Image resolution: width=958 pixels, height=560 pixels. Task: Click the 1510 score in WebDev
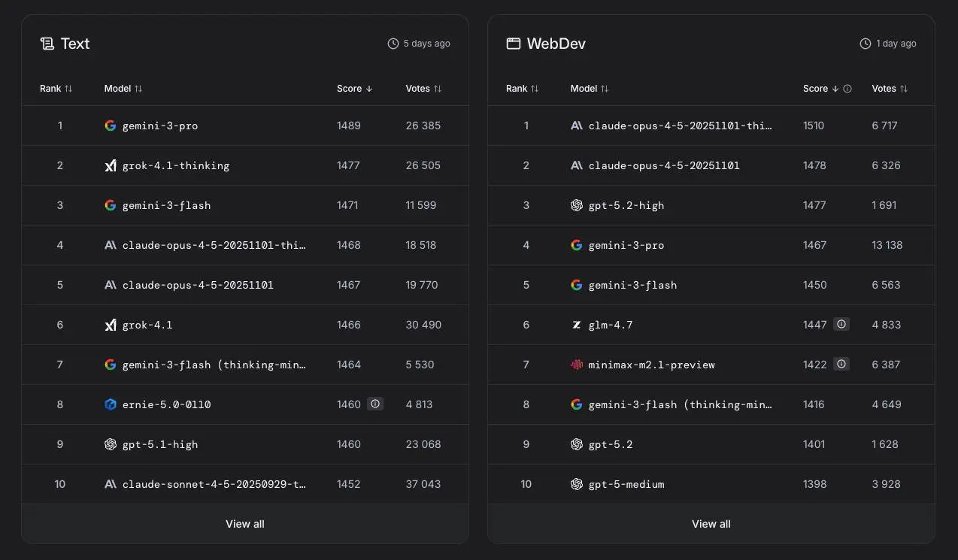[814, 126]
